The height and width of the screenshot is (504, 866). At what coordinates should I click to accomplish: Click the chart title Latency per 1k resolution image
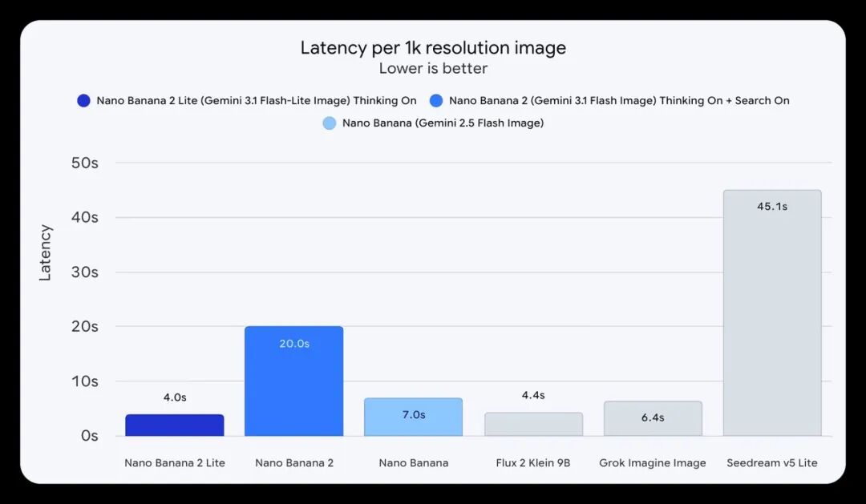[433, 47]
